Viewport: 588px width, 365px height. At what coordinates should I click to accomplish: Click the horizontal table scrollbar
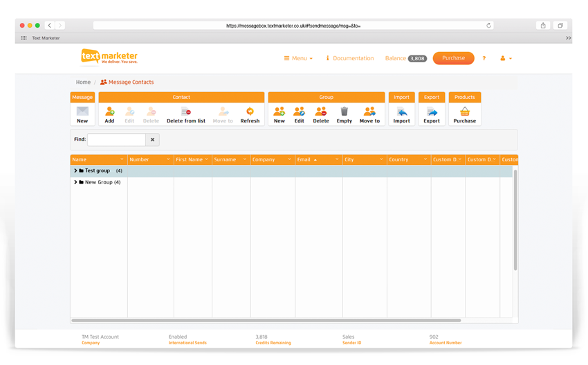(x=266, y=320)
